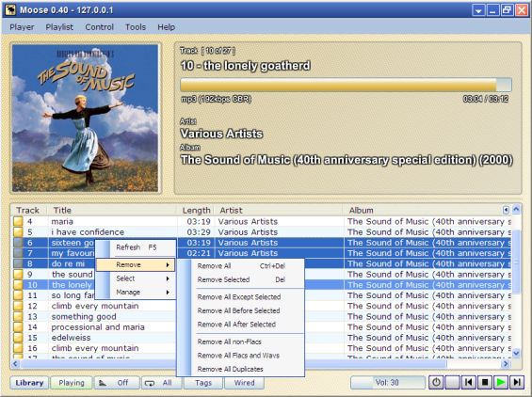This screenshot has height=397, width=532.
Task: Skip to next track
Action: [x=518, y=383]
